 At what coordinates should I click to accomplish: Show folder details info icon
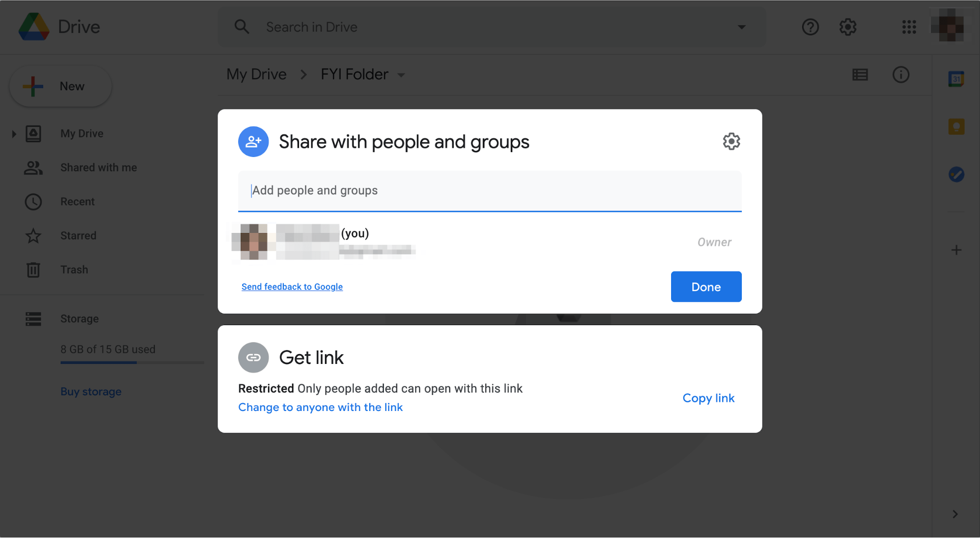(901, 75)
